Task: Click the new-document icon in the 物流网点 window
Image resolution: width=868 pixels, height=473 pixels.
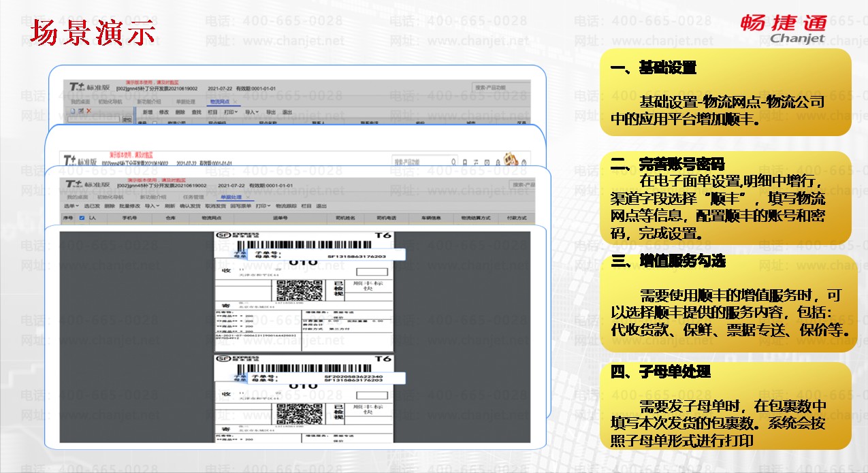Action: 73,111
